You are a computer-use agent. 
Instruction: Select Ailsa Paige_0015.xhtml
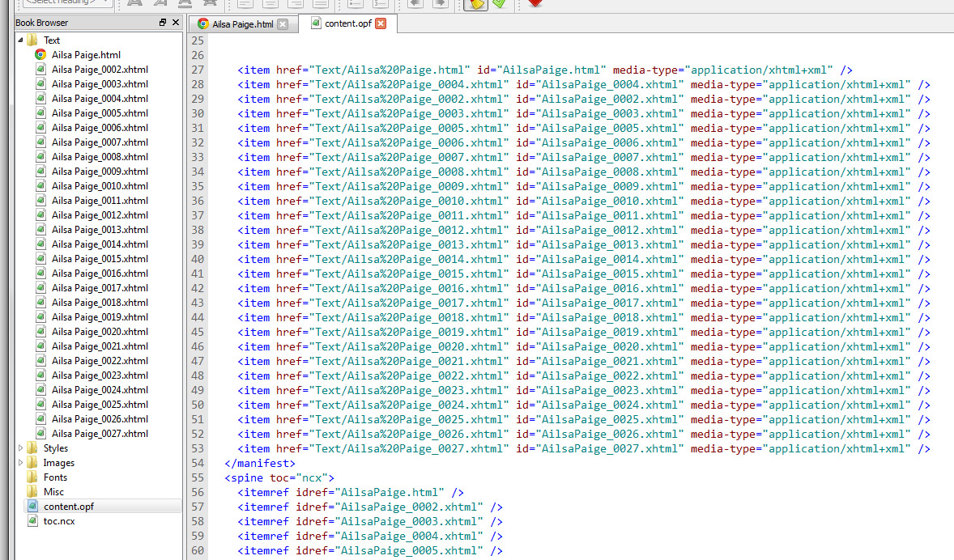coord(100,259)
